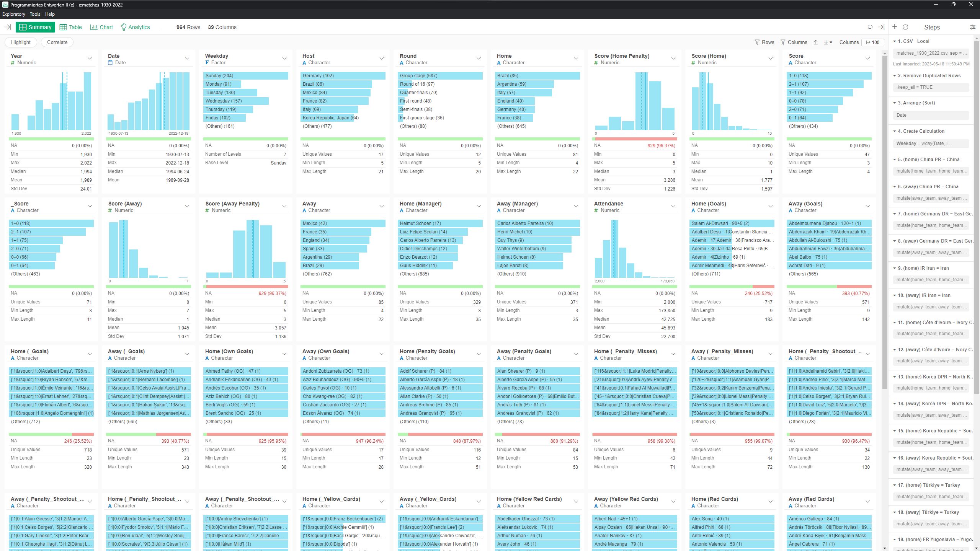Click the Highlight button
Viewport: 980px width, 551px height.
click(21, 42)
